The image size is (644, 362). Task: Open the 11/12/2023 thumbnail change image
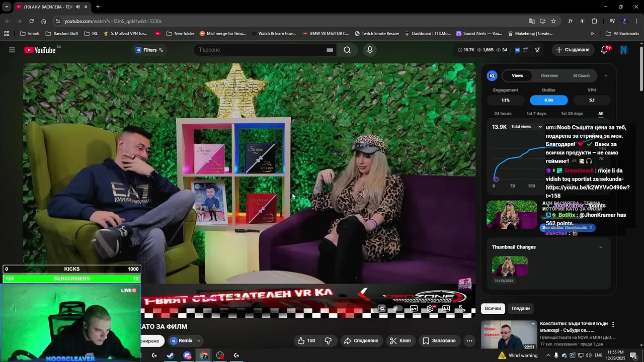point(510,266)
